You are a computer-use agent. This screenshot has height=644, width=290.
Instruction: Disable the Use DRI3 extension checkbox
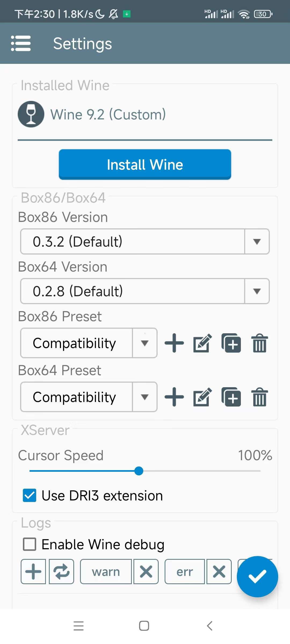tap(30, 495)
